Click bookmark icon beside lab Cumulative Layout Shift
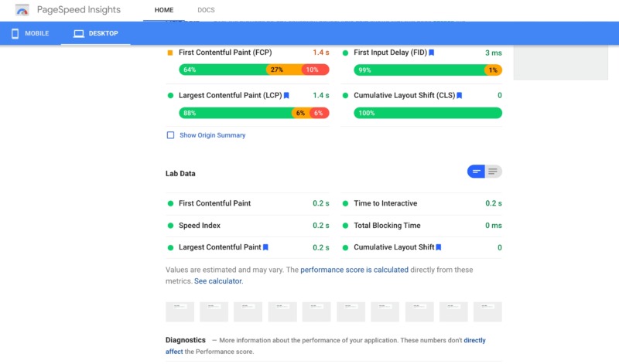619x364 pixels. pyautogui.click(x=439, y=247)
